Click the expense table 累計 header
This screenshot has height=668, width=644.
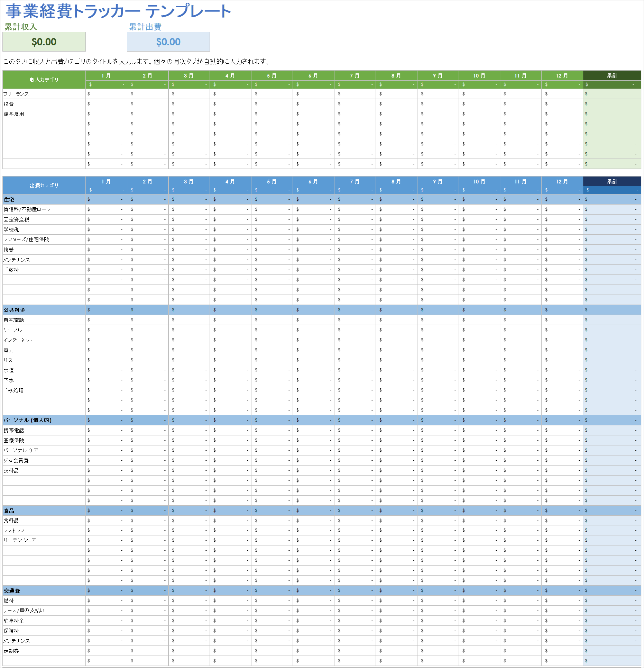coord(612,181)
